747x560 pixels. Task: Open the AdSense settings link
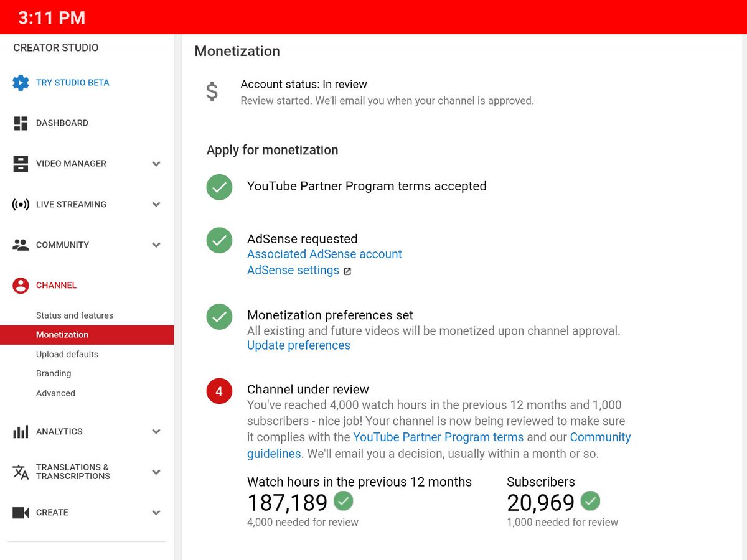293,270
